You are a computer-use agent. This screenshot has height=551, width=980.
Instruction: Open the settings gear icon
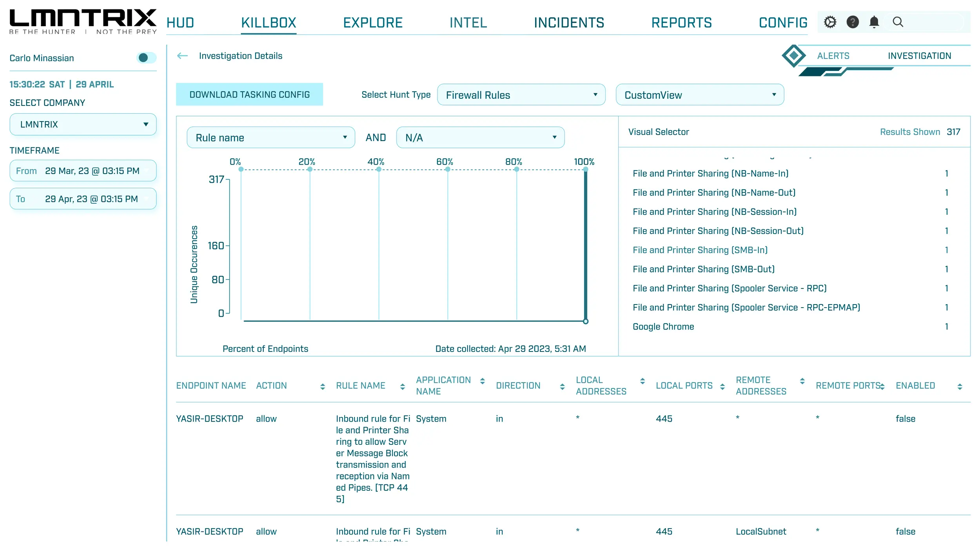pos(829,22)
